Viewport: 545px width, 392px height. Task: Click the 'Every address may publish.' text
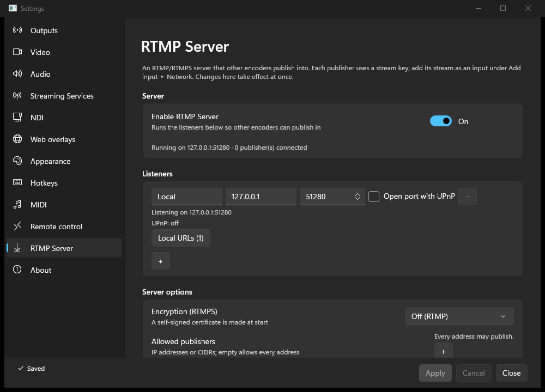click(474, 336)
